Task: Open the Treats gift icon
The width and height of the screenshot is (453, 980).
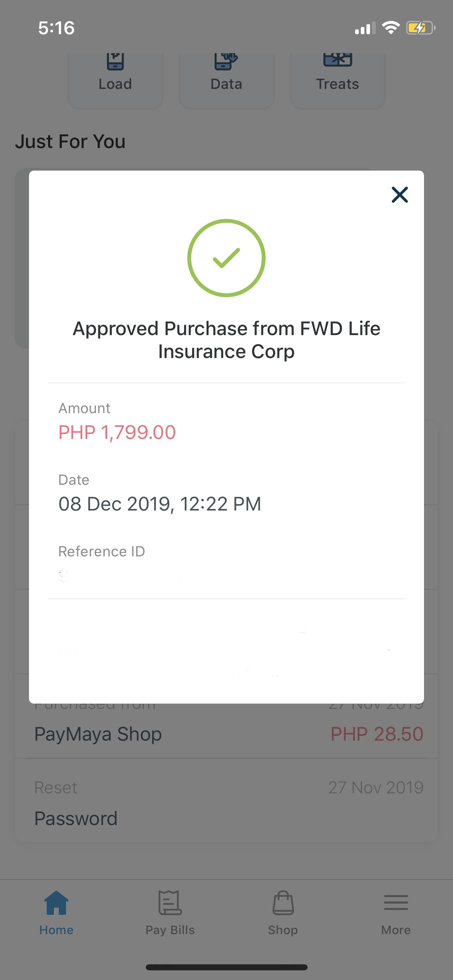Action: coord(337,60)
